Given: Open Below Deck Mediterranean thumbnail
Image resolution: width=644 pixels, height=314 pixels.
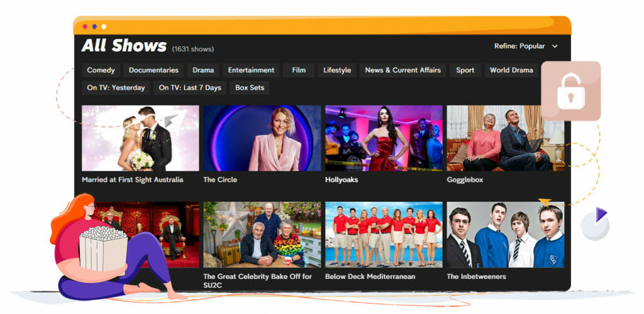Looking at the screenshot, I should [x=384, y=235].
